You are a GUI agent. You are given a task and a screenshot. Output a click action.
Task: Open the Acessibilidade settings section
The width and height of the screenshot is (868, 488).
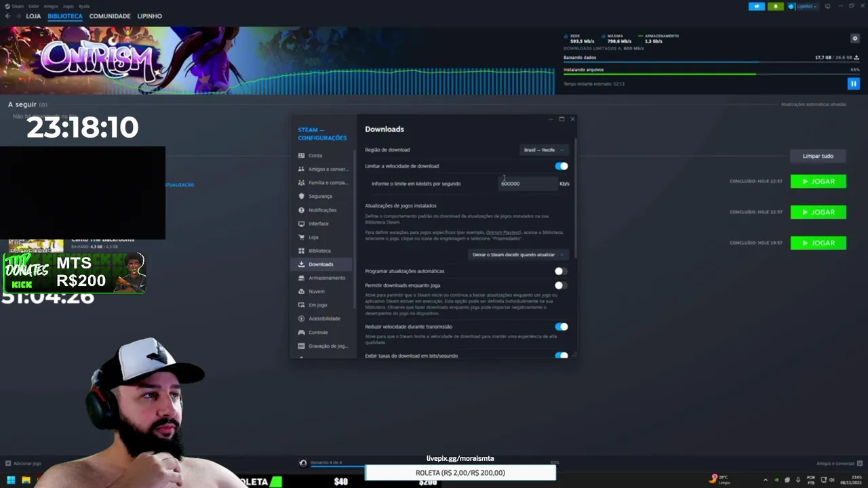click(321, 318)
